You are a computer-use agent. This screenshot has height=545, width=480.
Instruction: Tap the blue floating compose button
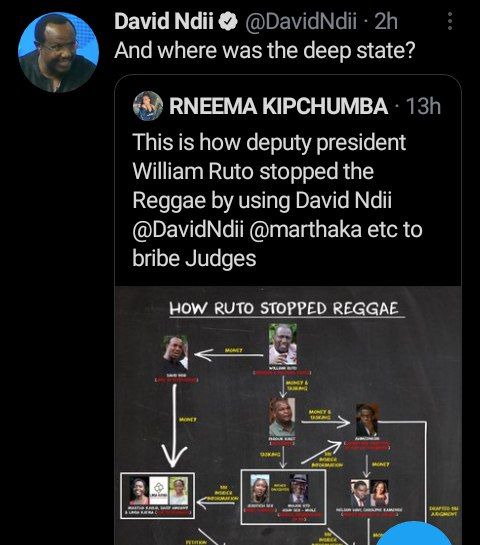416,533
